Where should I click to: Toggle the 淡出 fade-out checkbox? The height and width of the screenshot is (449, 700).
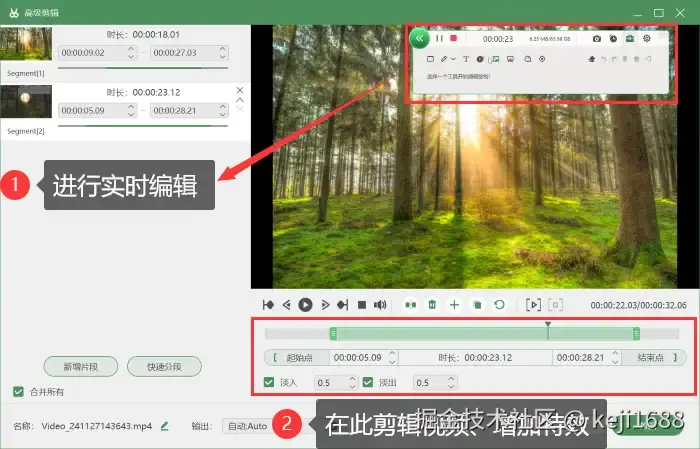368,382
